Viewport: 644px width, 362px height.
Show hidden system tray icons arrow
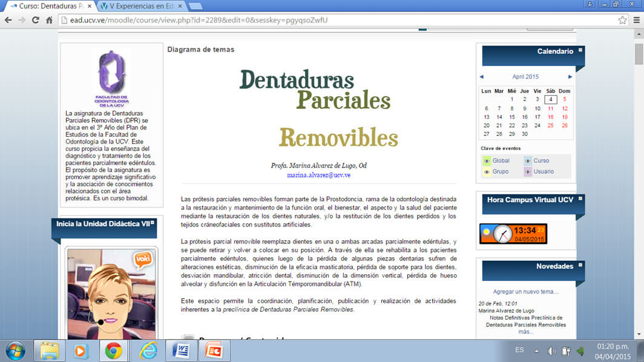point(536,350)
